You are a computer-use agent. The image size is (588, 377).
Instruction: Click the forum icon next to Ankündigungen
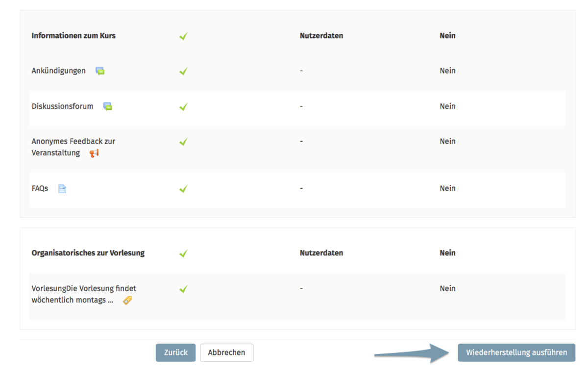coord(100,71)
